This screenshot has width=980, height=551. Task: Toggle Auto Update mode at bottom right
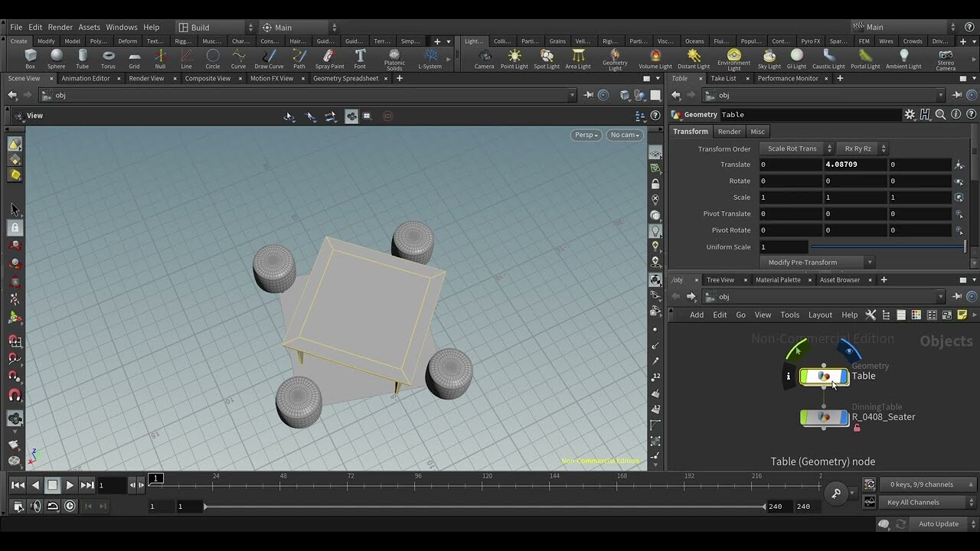(x=938, y=523)
